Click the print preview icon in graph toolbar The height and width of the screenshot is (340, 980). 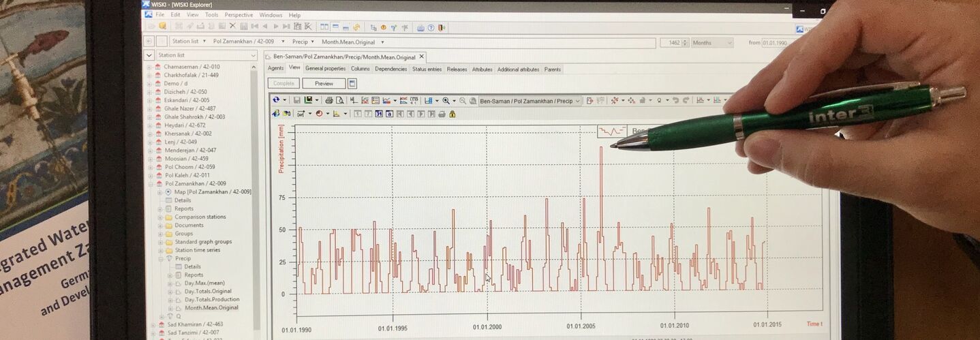pyautogui.click(x=339, y=101)
